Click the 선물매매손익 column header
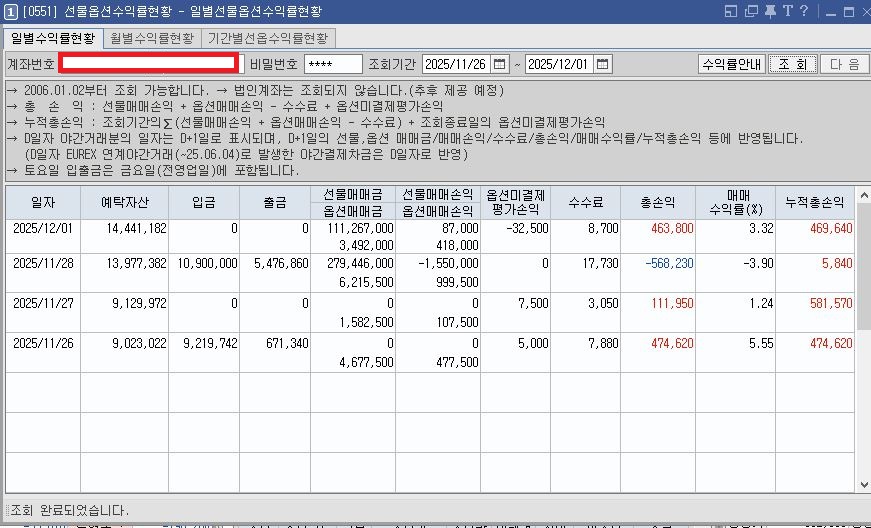Viewport: 871px width, 528px height. 438,194
